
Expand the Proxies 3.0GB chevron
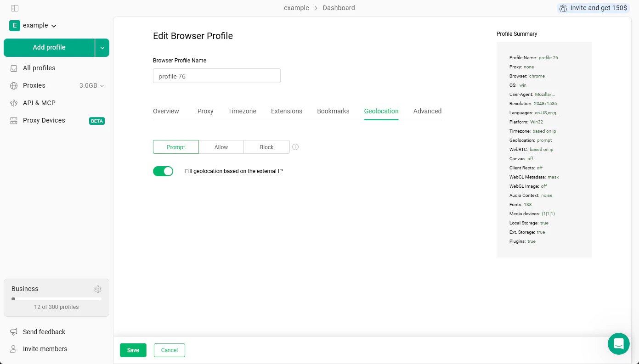pos(102,86)
